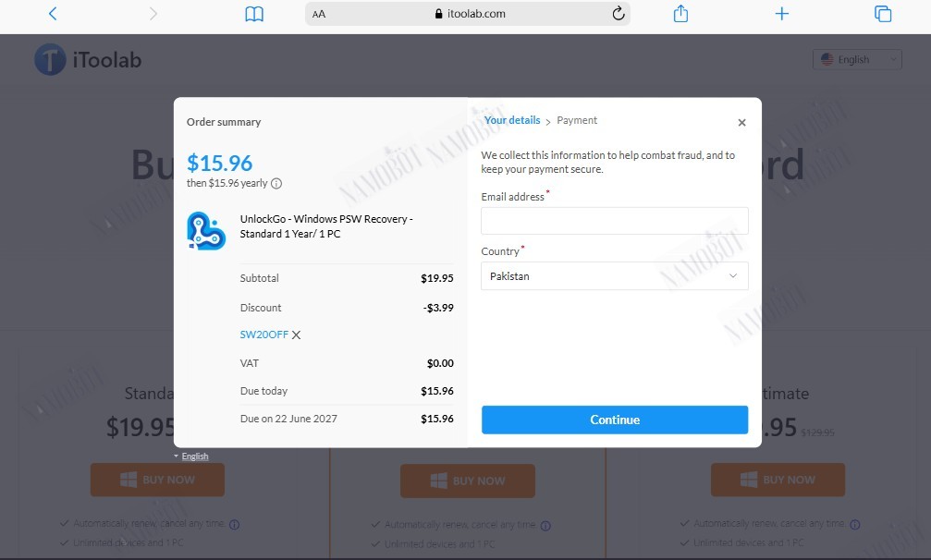
Task: Click the UnlockGo Windows PSW Recovery product name
Action: point(326,226)
